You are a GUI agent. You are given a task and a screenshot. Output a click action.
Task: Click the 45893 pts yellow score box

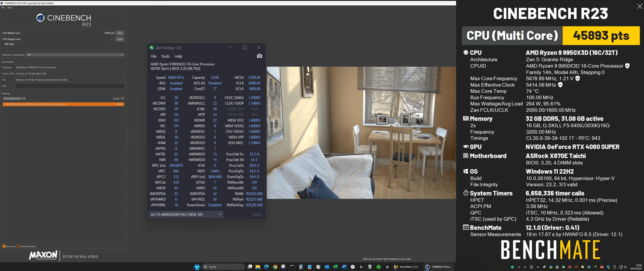[601, 35]
